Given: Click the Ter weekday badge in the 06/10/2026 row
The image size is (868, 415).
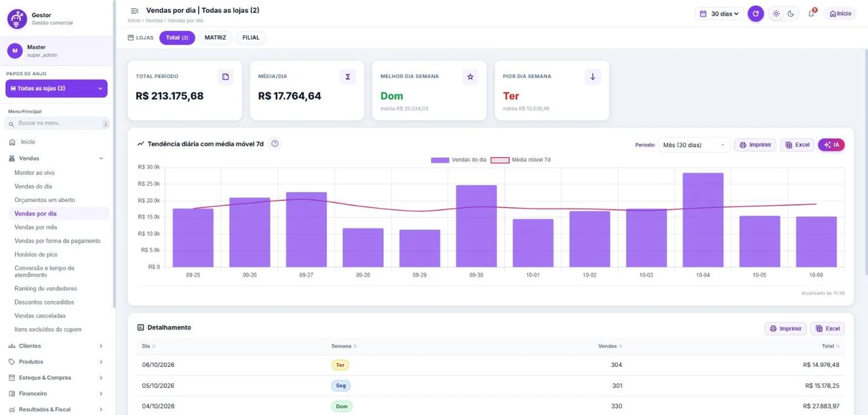Looking at the screenshot, I should pyautogui.click(x=340, y=365).
